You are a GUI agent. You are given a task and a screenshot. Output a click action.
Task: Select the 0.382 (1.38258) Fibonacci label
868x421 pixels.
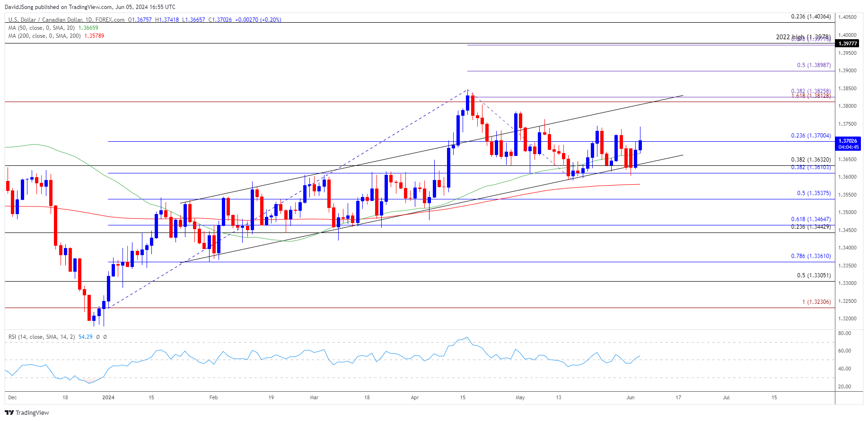(811, 91)
